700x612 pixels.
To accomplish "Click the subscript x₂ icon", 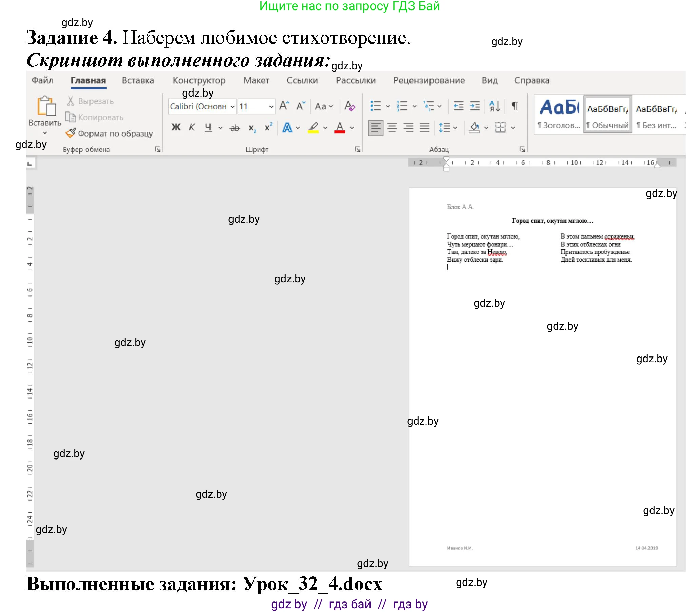I will pyautogui.click(x=252, y=128).
